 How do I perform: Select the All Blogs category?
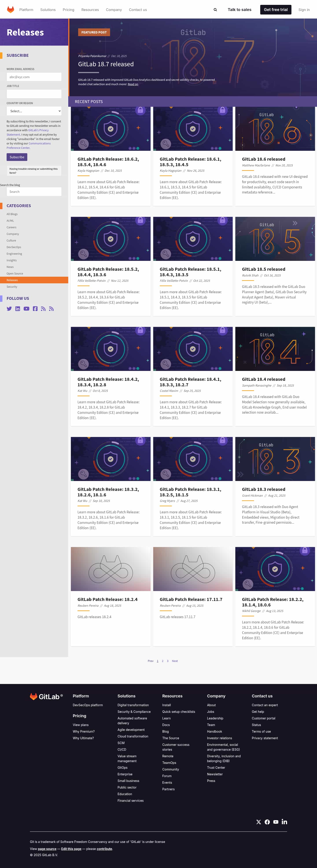[12, 214]
